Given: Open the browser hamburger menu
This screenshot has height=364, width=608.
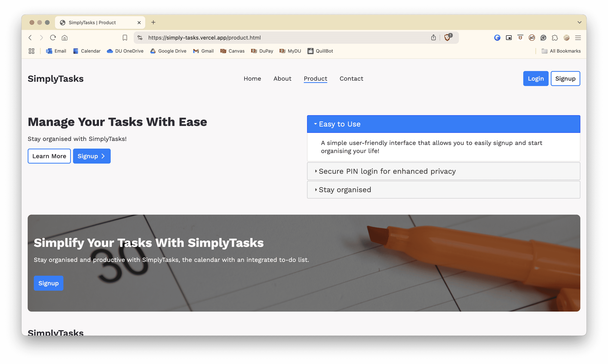Looking at the screenshot, I should (x=578, y=37).
